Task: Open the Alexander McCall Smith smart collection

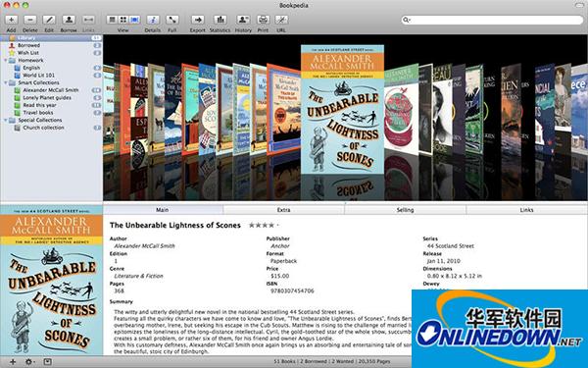Action: (x=51, y=90)
